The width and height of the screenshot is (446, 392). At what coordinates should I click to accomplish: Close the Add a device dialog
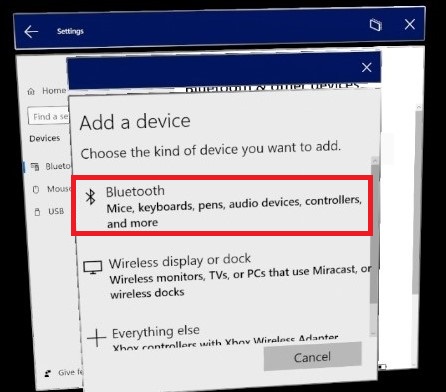(367, 68)
